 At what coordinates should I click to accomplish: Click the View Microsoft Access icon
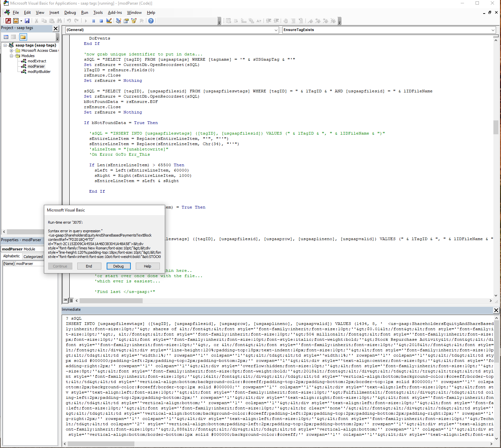pyautogui.click(x=8, y=20)
